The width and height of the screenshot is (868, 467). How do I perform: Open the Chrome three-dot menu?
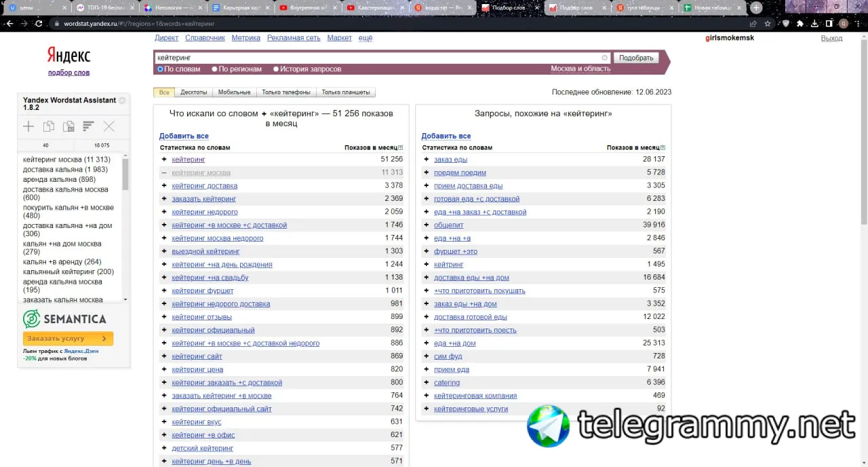click(x=859, y=23)
